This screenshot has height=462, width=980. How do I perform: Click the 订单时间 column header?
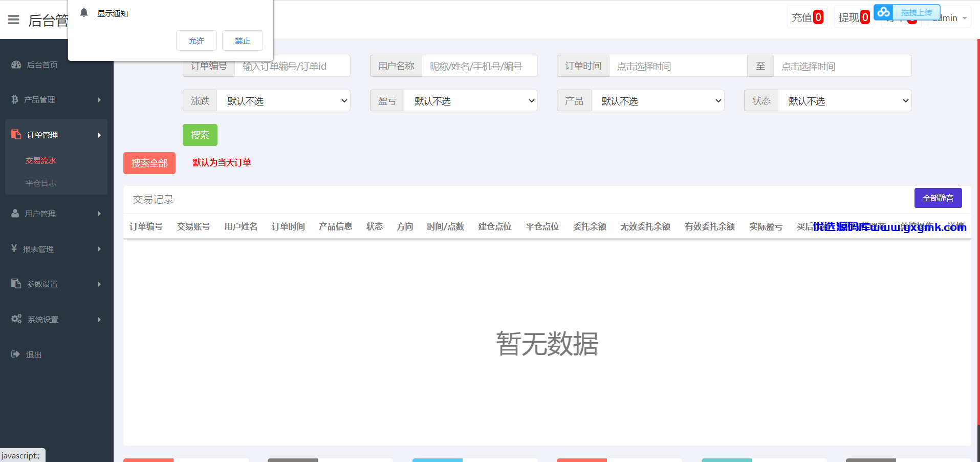pos(288,226)
